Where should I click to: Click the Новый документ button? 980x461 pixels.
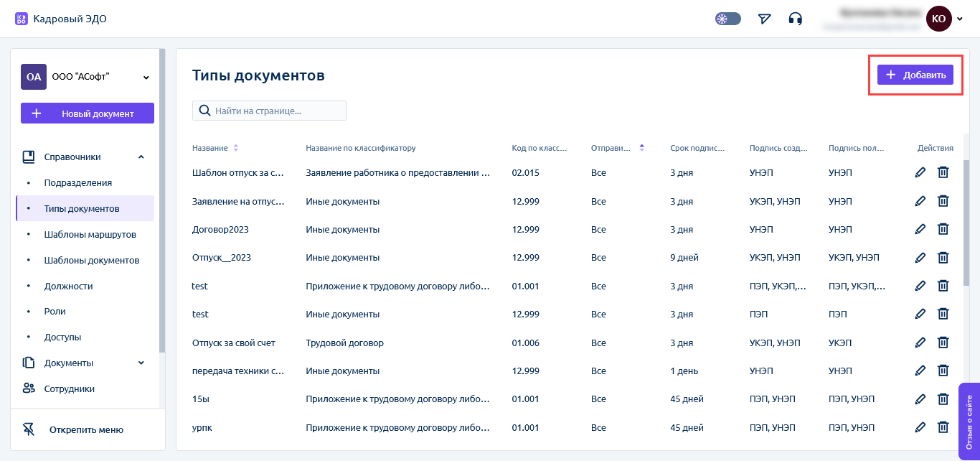point(88,113)
